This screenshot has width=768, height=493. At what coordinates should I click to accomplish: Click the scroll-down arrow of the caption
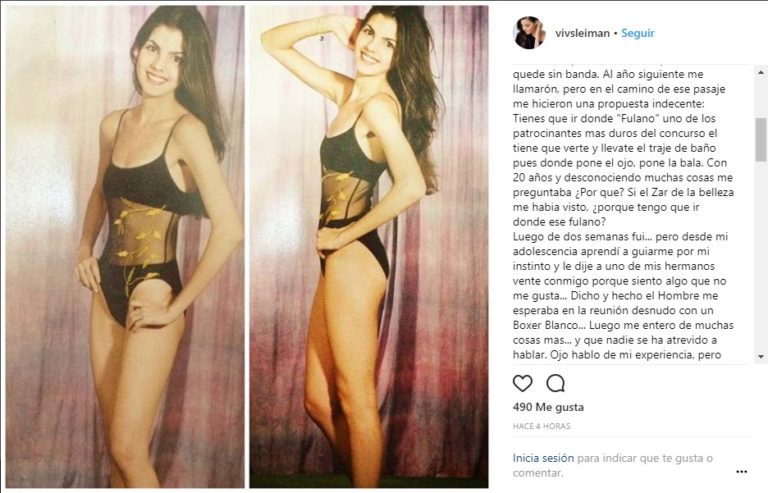coord(761,356)
